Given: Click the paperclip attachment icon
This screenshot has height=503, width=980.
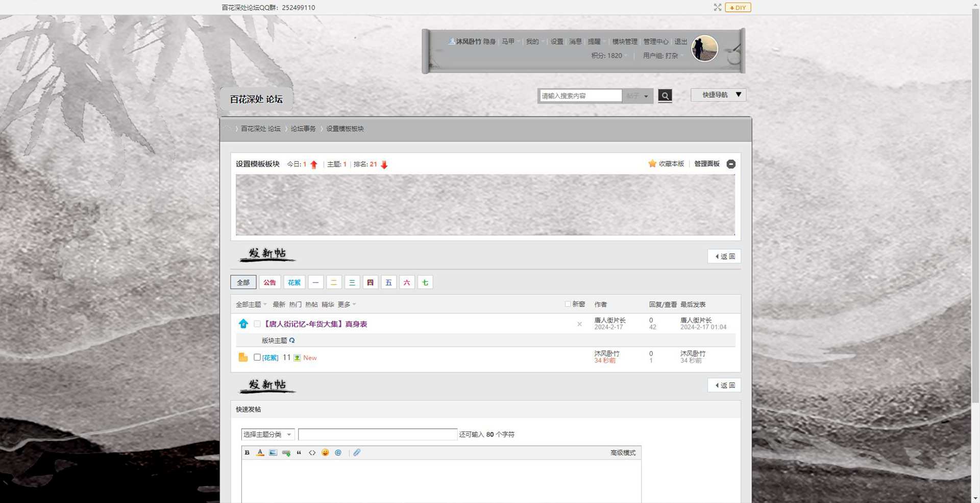Looking at the screenshot, I should (357, 453).
